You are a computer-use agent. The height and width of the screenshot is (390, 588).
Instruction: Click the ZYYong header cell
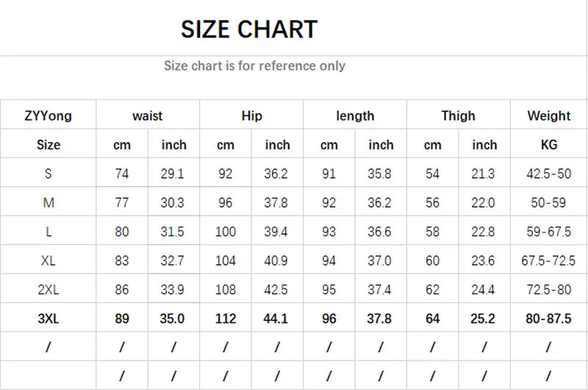point(49,116)
